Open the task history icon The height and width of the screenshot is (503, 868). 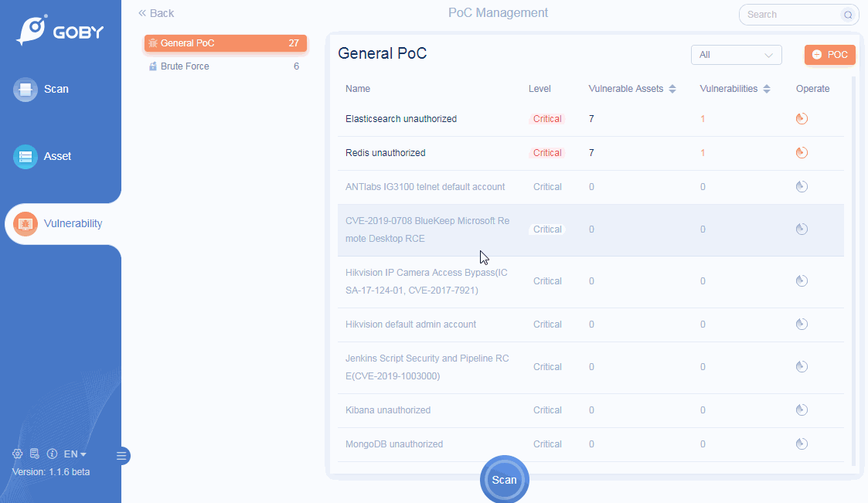35,454
